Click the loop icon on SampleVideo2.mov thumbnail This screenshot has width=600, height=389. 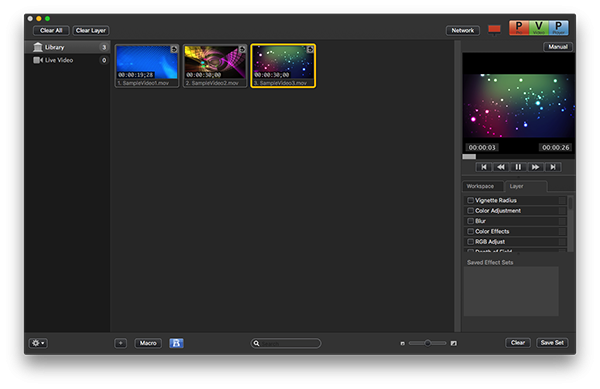pyautogui.click(x=242, y=49)
